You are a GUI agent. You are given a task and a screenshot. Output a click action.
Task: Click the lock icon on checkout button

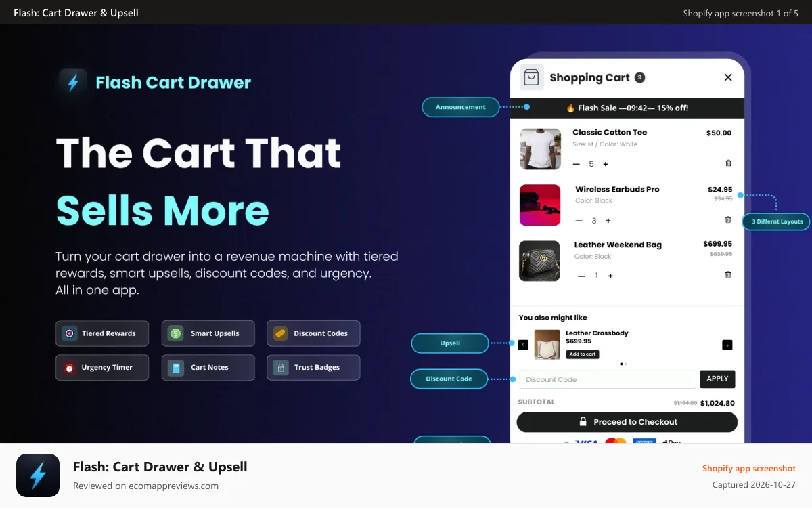(583, 422)
